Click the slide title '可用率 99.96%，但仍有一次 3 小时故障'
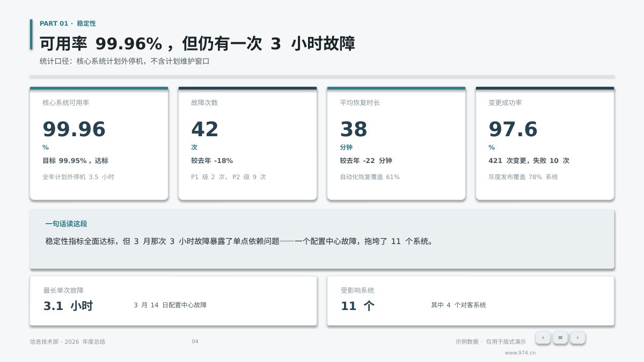The width and height of the screenshot is (644, 362). pos(197,44)
